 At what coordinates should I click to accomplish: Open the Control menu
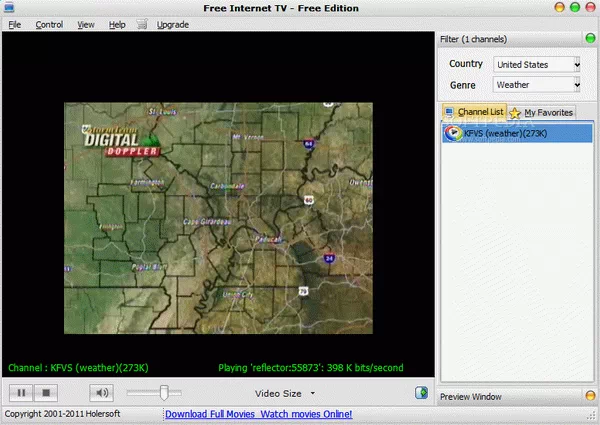(49, 24)
